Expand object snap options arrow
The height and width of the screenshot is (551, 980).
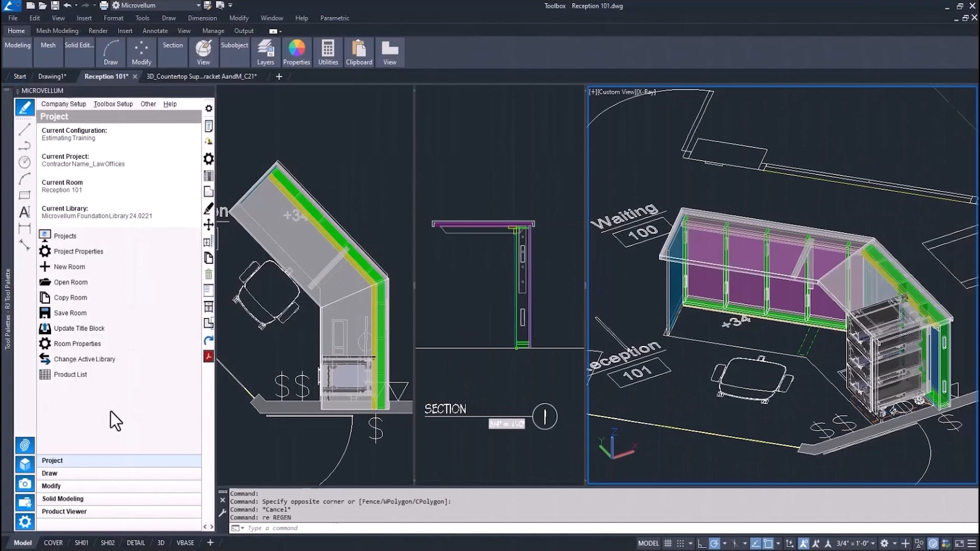[778, 543]
